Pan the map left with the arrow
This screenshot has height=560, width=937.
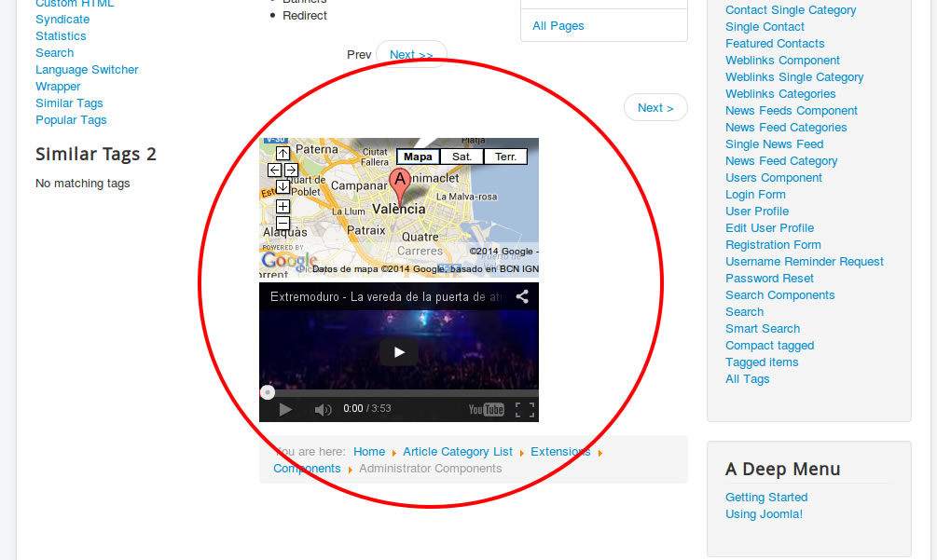(274, 170)
